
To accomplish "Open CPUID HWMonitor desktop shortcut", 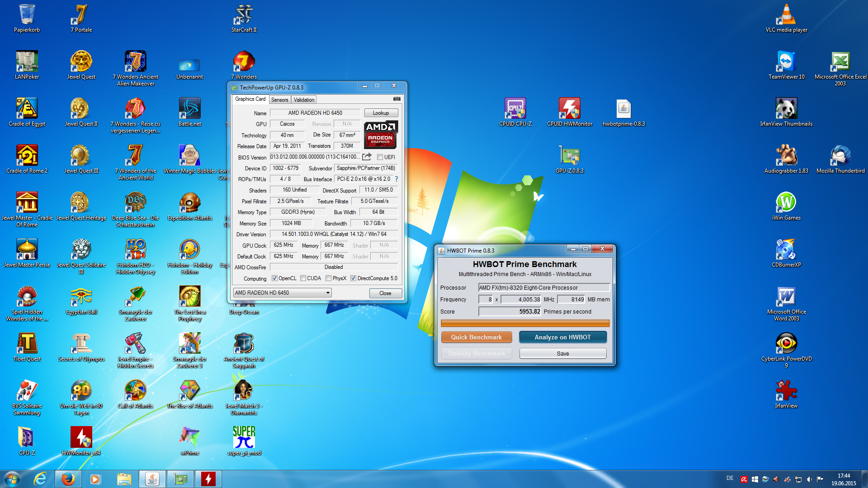I will point(570,112).
